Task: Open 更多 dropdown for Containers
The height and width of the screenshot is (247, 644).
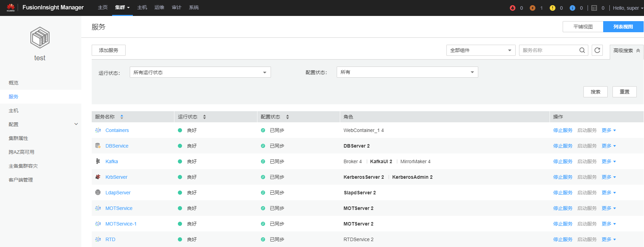Action: tap(609, 130)
